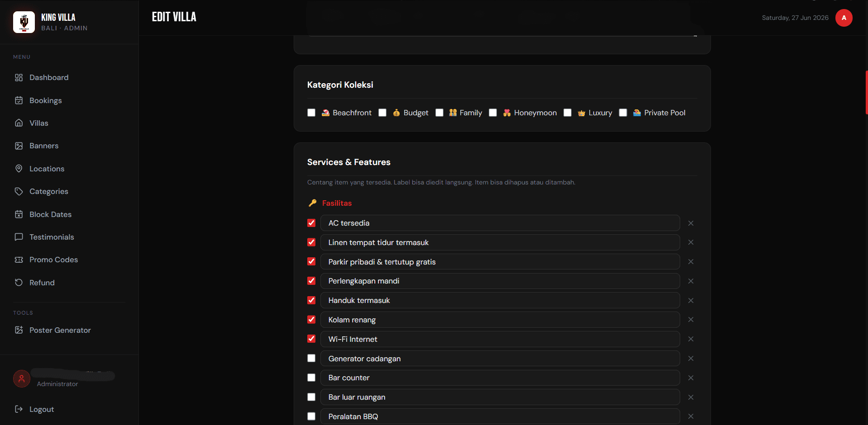Click the Block Dates calendar icon
868x425 pixels.
coord(19,214)
